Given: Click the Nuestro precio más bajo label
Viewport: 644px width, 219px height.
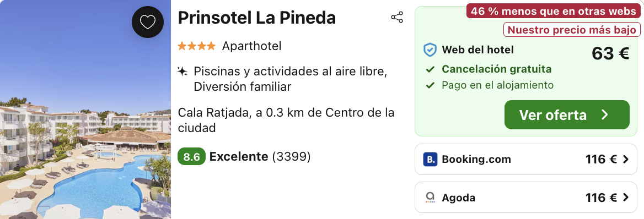Looking at the screenshot, I should tap(572, 30).
